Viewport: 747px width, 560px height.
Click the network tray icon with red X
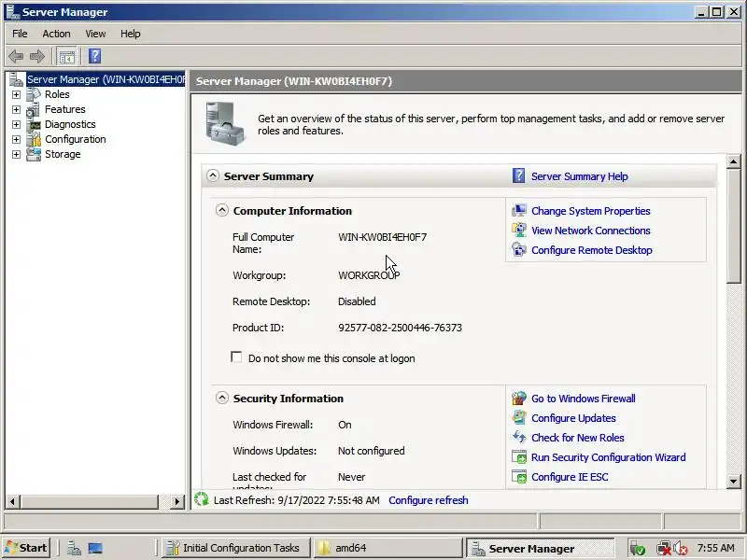(663, 549)
